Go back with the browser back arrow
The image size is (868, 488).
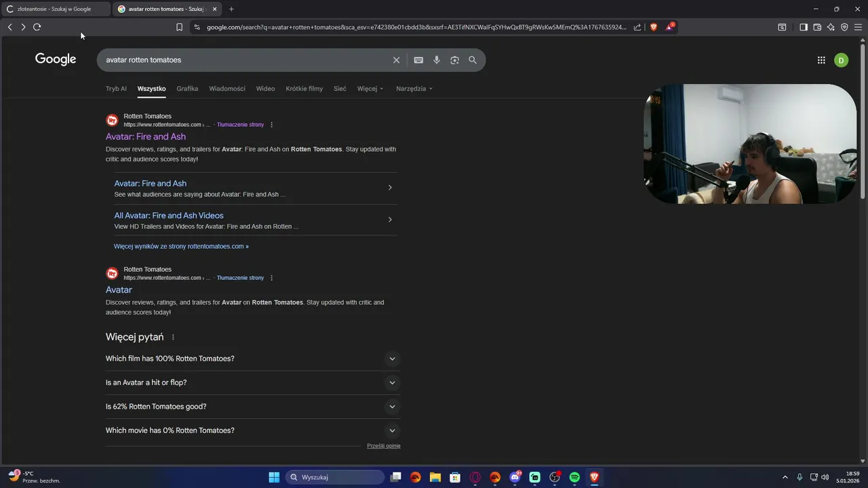9,27
